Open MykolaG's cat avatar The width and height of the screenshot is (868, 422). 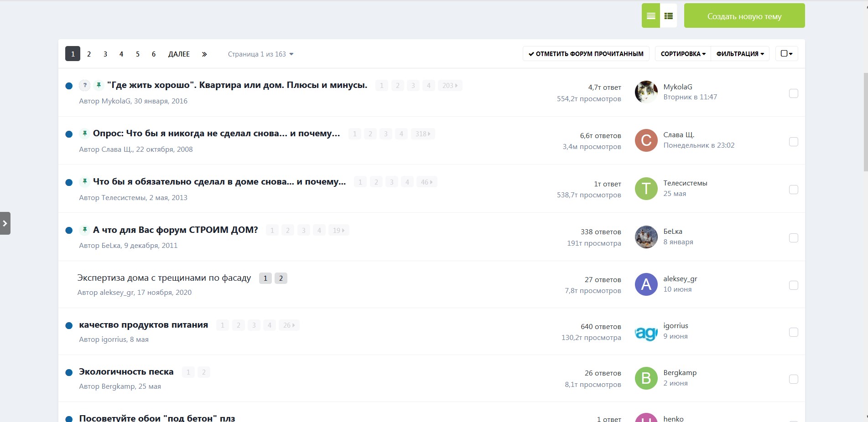click(x=646, y=92)
